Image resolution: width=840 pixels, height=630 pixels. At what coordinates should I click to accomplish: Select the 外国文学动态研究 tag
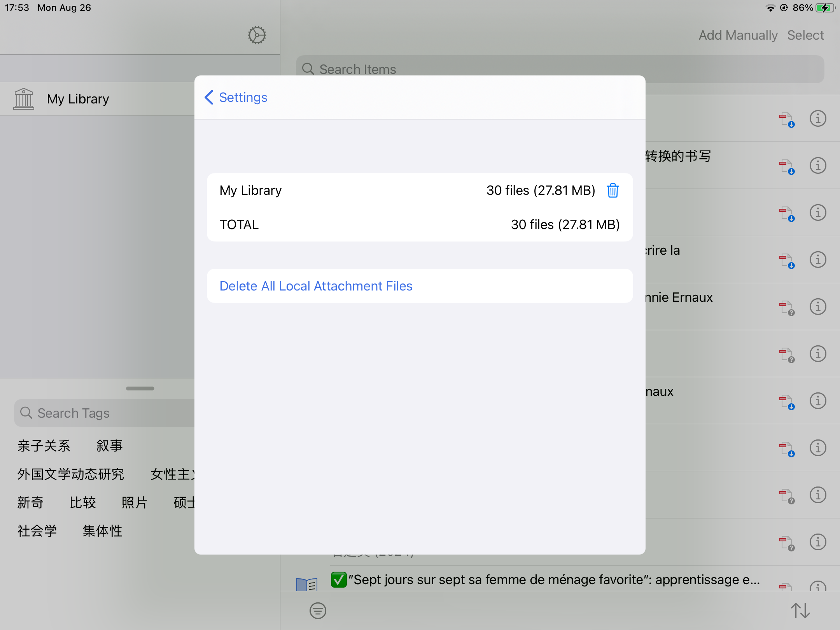[71, 474]
